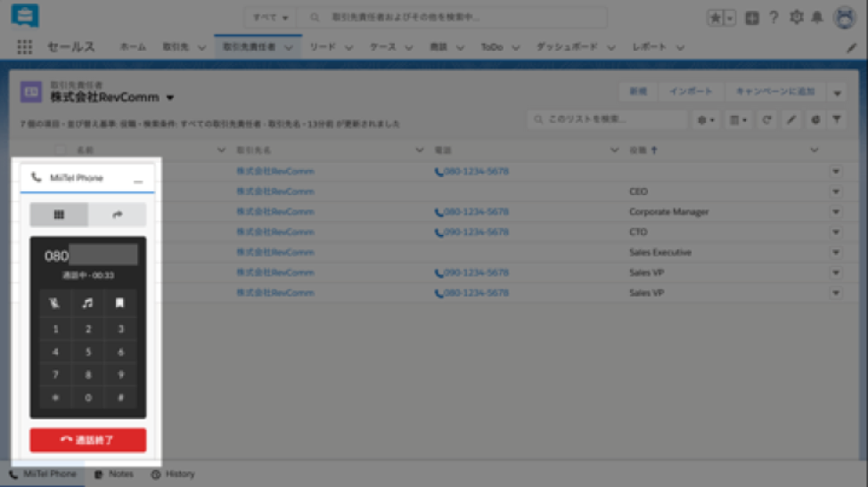Expand the レポート tab chevron
Image resolution: width=868 pixels, height=487 pixels.
[x=680, y=48]
